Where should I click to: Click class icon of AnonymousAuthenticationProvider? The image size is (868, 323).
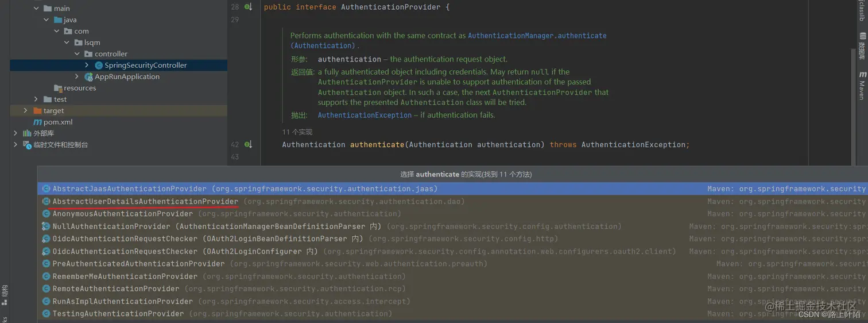(x=46, y=214)
